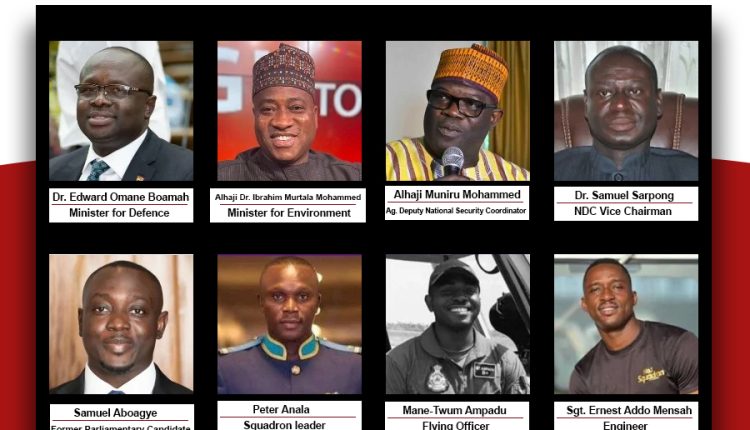Click the Peter Anala name caption
The width and height of the screenshot is (750, 430).
[x=281, y=409]
